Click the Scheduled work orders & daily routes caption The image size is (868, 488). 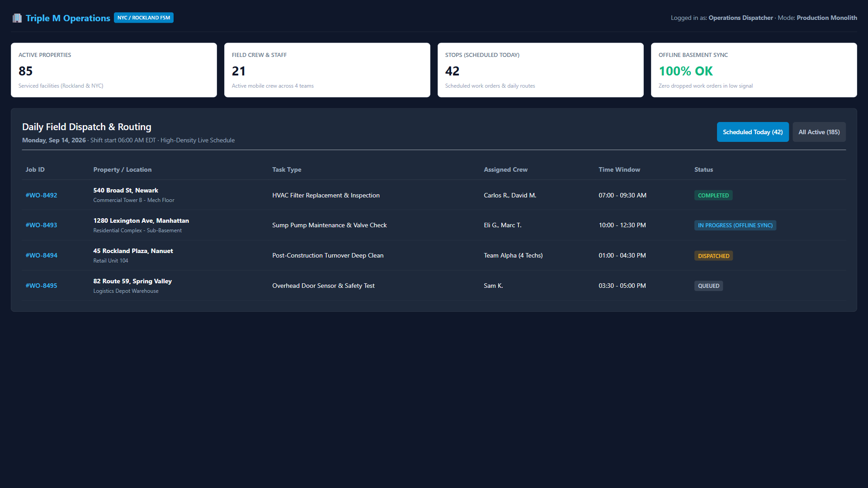click(x=490, y=86)
